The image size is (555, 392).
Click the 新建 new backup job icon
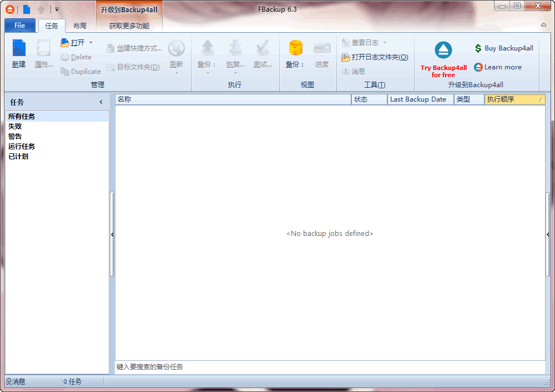click(19, 49)
